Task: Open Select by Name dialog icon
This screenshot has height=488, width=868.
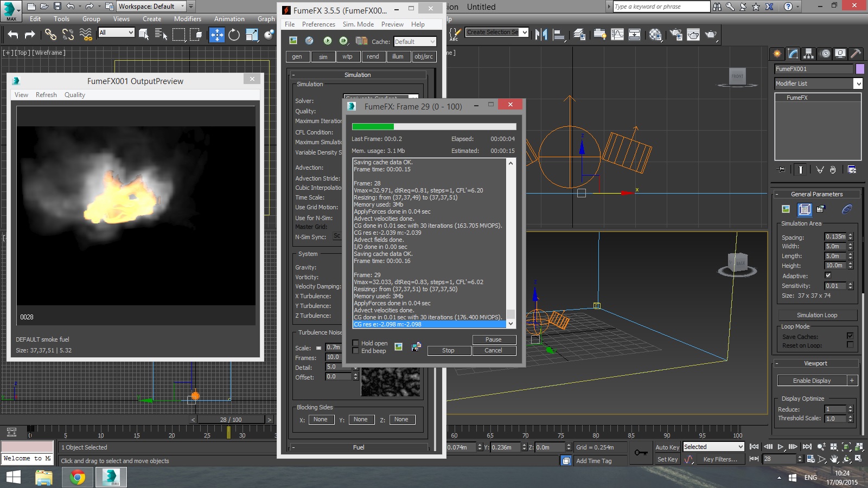Action: coord(161,35)
